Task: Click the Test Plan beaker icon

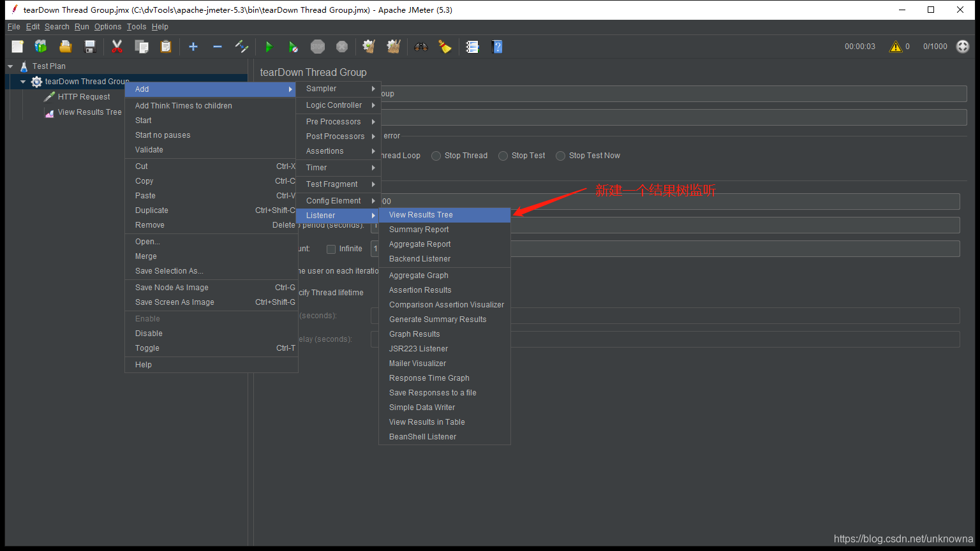Action: (24, 66)
